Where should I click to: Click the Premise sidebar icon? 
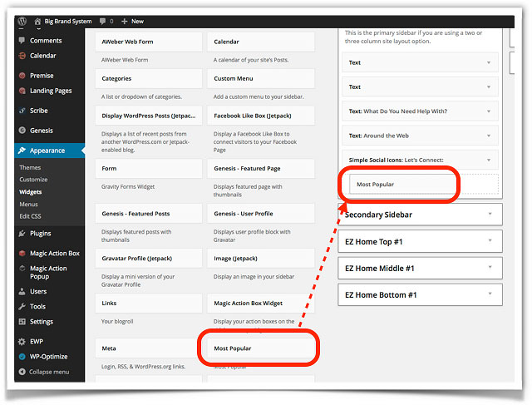click(x=22, y=76)
